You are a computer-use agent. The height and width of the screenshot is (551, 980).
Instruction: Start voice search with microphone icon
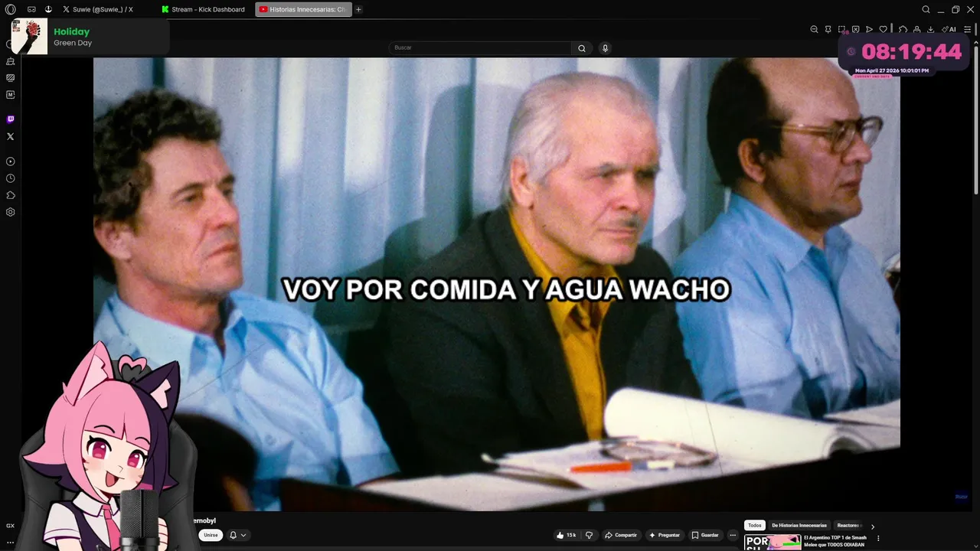[605, 48]
